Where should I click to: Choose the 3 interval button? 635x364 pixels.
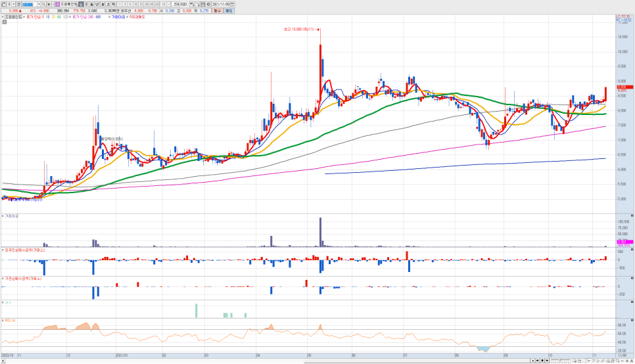pyautogui.click(x=125, y=4)
